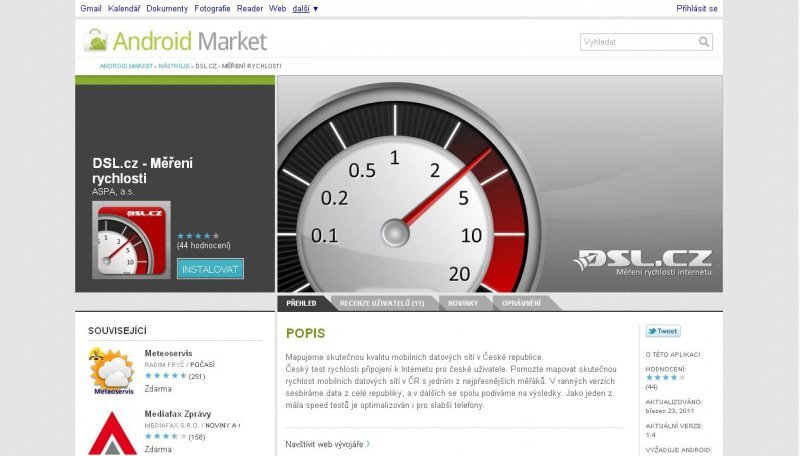Screen dimensions: 800x456
Task: Click the Tweet button
Action: coord(662,331)
